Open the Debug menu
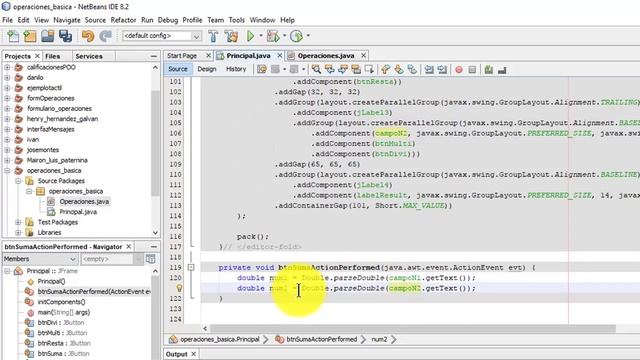 click(x=168, y=20)
